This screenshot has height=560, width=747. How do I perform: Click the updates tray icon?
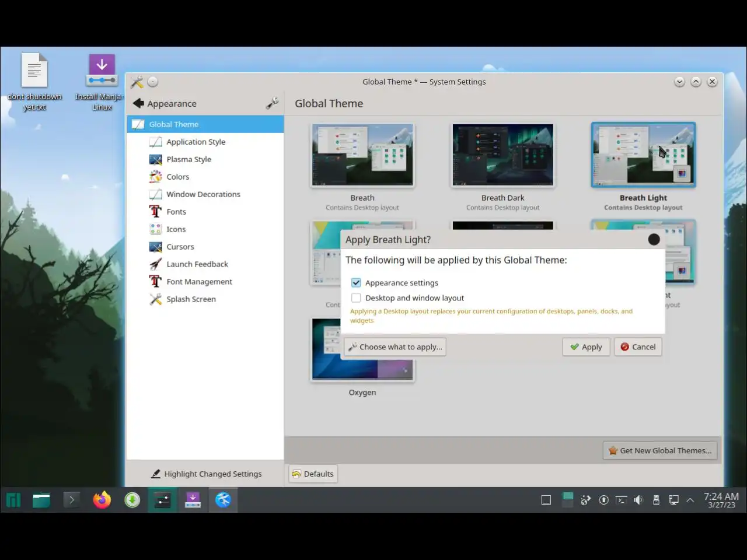click(604, 500)
